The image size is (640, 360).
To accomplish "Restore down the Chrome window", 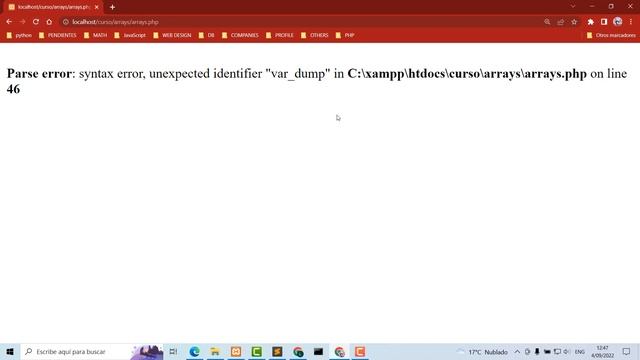I will click(x=611, y=7).
